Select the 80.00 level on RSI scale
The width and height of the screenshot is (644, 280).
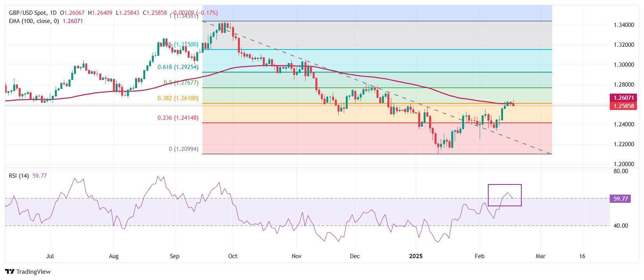pos(621,171)
